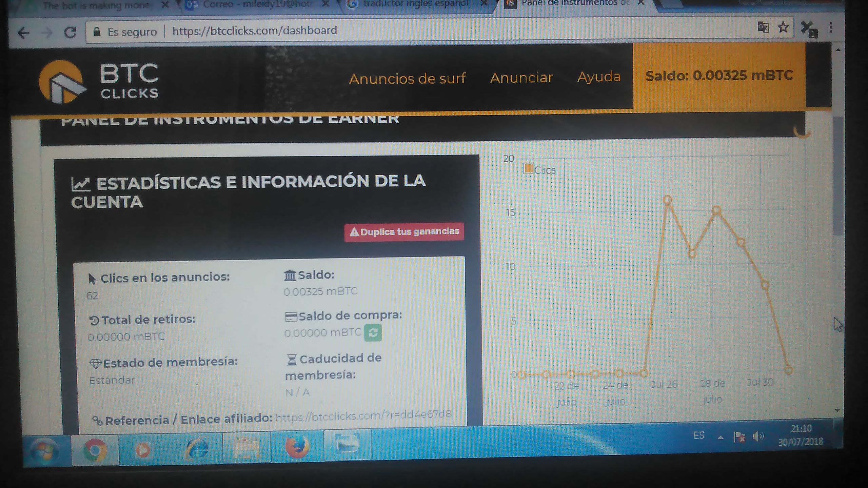This screenshot has width=868, height=488.
Task: Click green refresh icon beside Saldo de compra
Action: [x=373, y=332]
